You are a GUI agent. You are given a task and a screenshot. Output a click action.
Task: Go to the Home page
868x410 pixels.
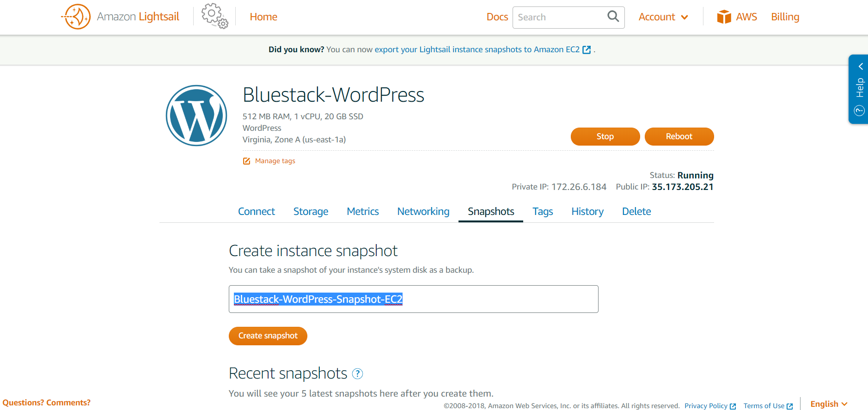[x=263, y=17]
